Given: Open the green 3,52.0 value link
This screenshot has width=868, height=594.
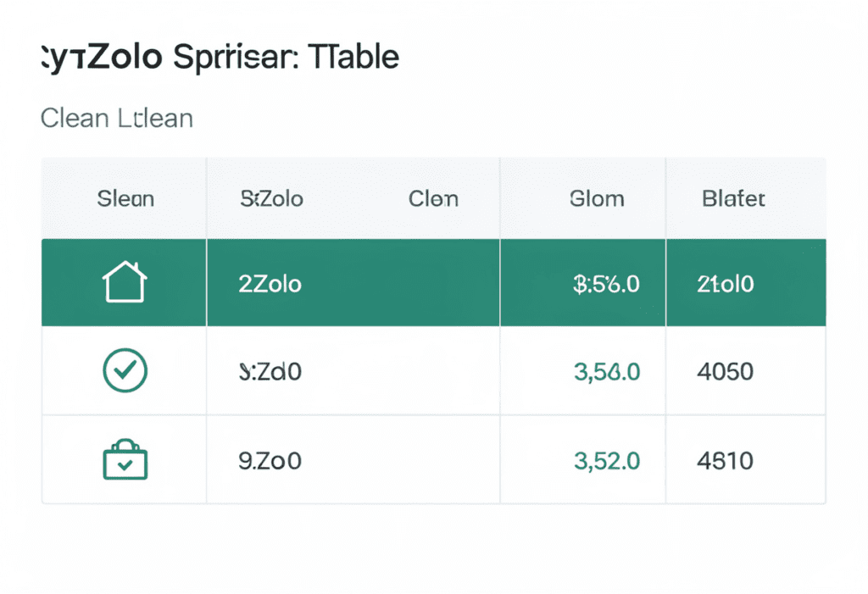Looking at the screenshot, I should point(606,461).
